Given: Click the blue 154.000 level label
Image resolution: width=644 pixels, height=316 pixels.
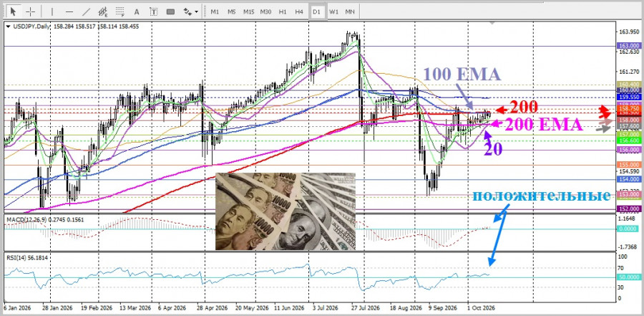Looking at the screenshot, I should (x=629, y=179).
